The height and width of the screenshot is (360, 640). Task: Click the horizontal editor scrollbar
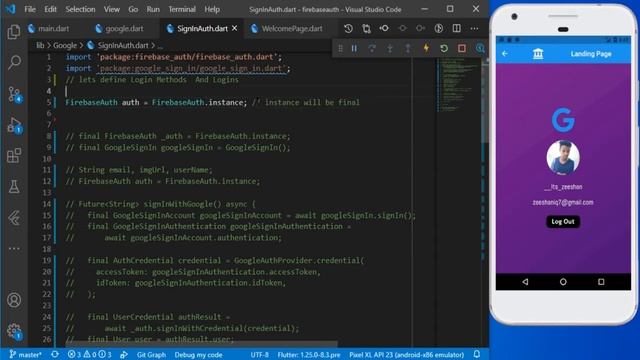pos(203,344)
